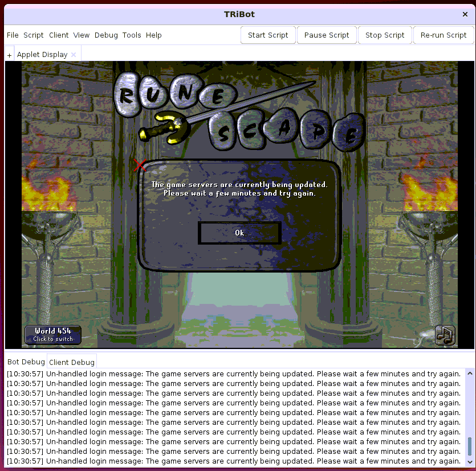The image size is (476, 471).
Task: Click the first Un-handled login message line
Action: coord(234,374)
